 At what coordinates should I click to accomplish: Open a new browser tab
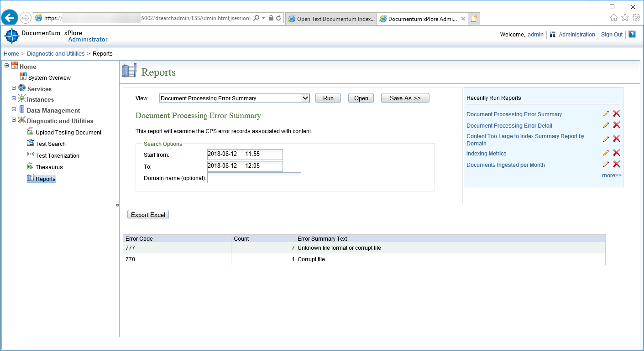474,18
